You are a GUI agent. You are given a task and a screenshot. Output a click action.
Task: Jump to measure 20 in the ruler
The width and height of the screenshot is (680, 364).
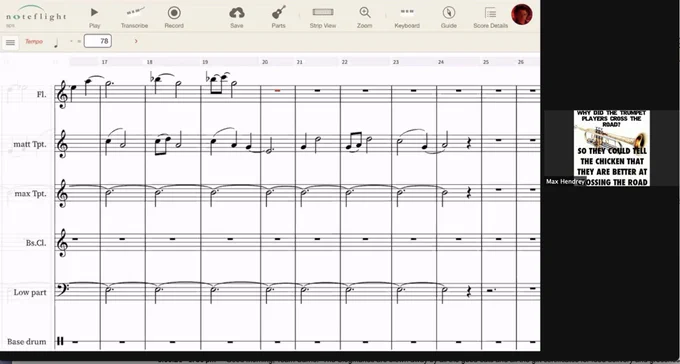(x=265, y=62)
